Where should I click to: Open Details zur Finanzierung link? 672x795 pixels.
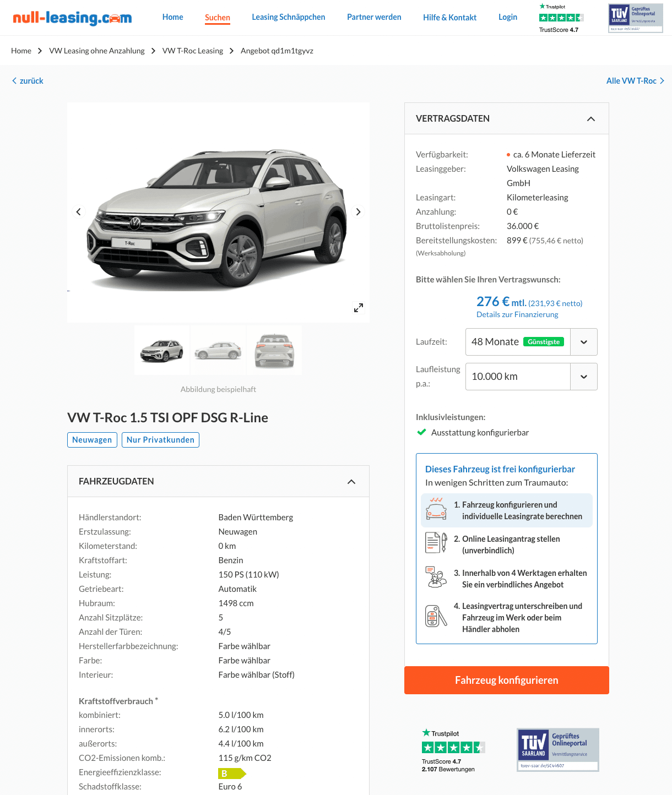[x=517, y=314]
